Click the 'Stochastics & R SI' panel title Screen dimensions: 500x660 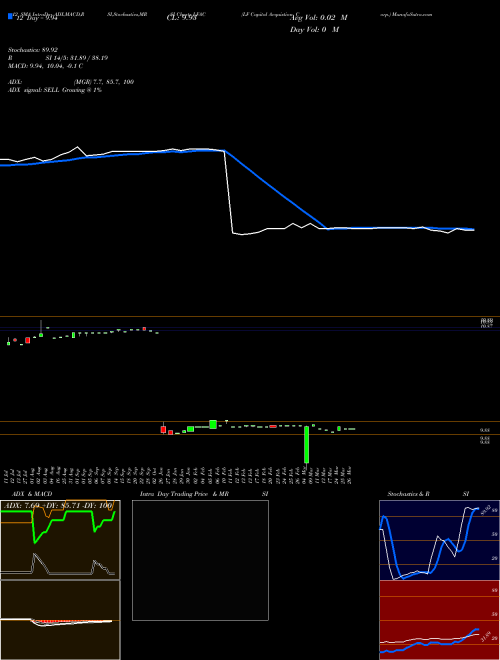(x=428, y=494)
